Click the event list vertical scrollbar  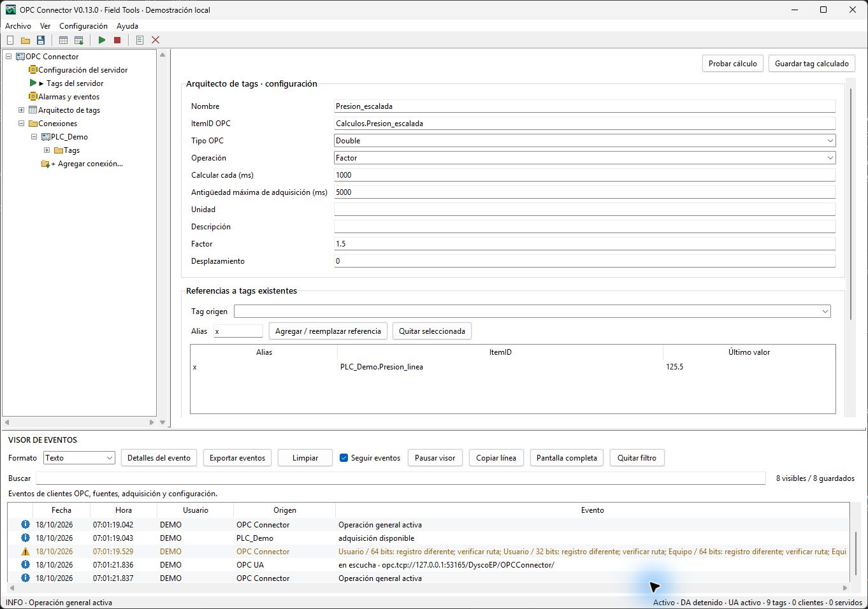[x=856, y=548]
